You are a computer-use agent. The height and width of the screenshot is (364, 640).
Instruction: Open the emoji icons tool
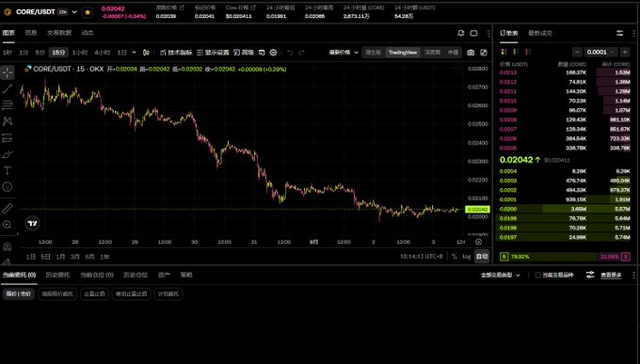pyautogui.click(x=8, y=187)
